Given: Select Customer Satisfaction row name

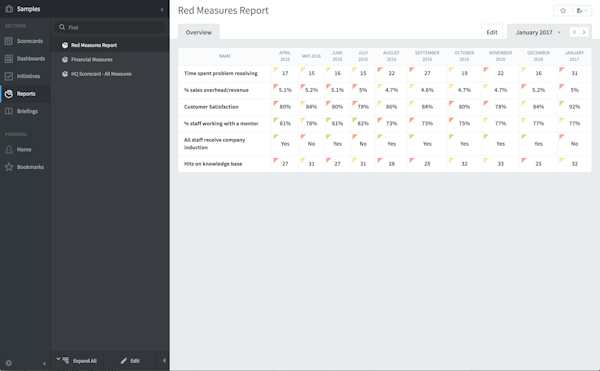Looking at the screenshot, I should tap(211, 107).
